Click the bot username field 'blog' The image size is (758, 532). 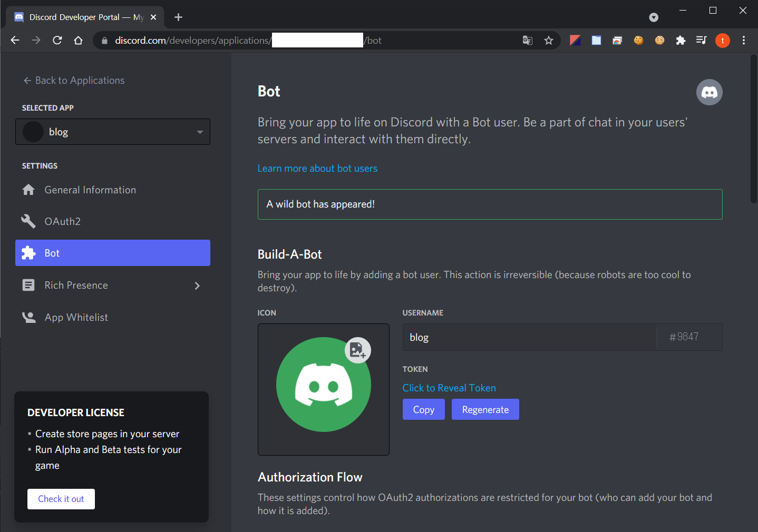pos(530,337)
